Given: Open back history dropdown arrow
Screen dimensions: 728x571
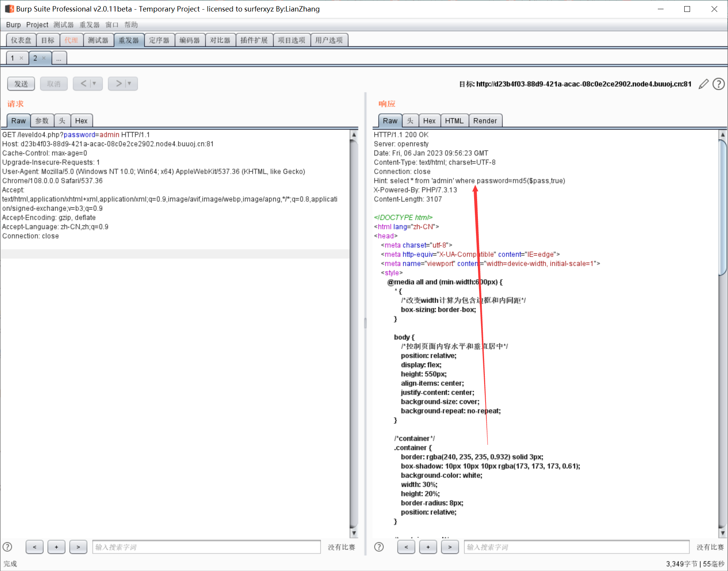Looking at the screenshot, I should 94,84.
